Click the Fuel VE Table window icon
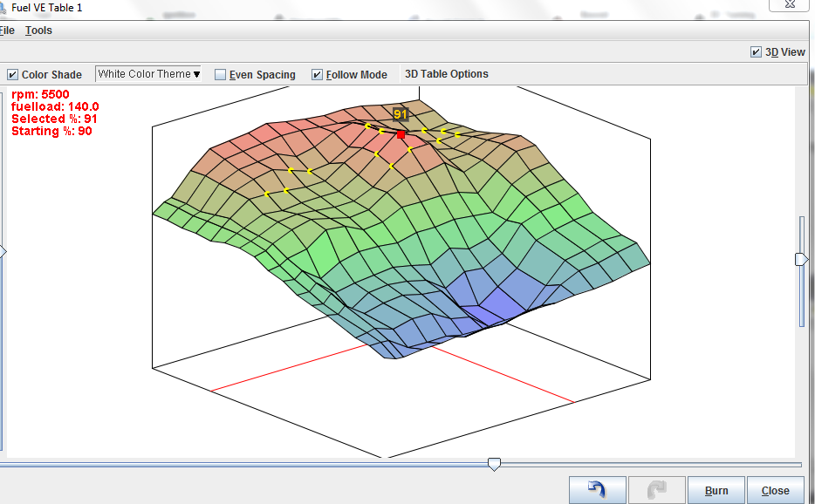 click(3, 7)
